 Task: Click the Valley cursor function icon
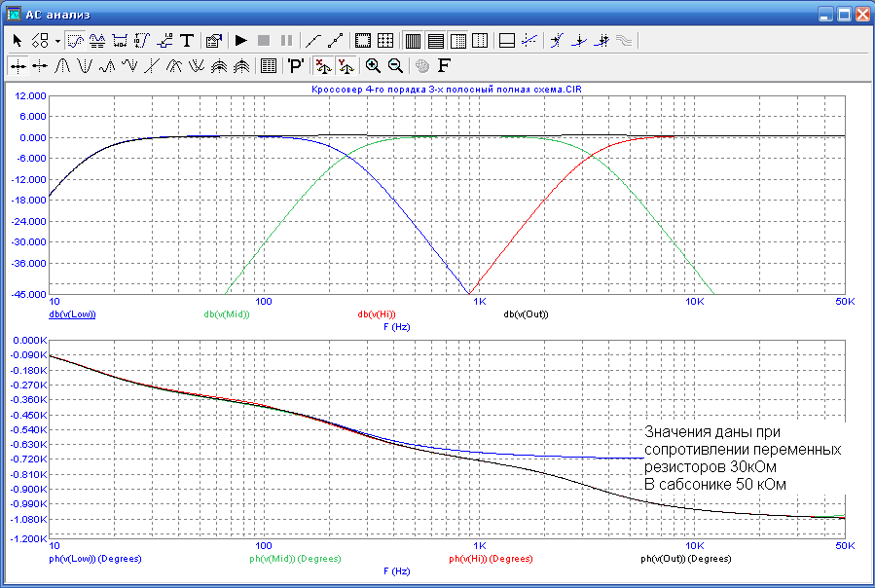(x=85, y=66)
